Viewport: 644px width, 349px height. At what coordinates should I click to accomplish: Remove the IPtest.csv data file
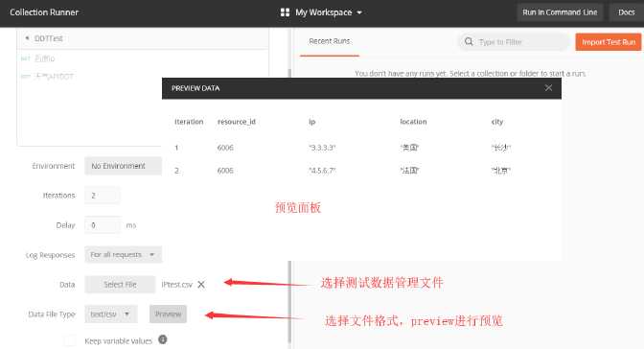pyautogui.click(x=201, y=285)
